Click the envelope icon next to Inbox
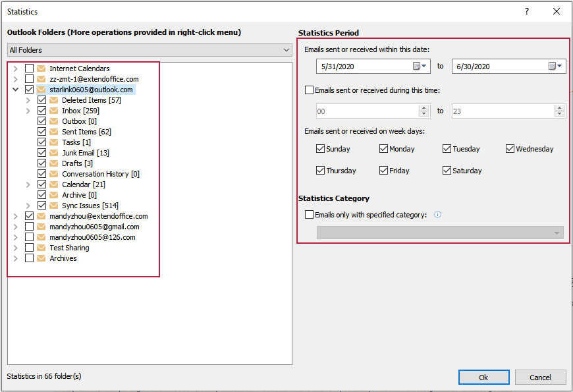This screenshot has height=392, width=573. coord(54,111)
